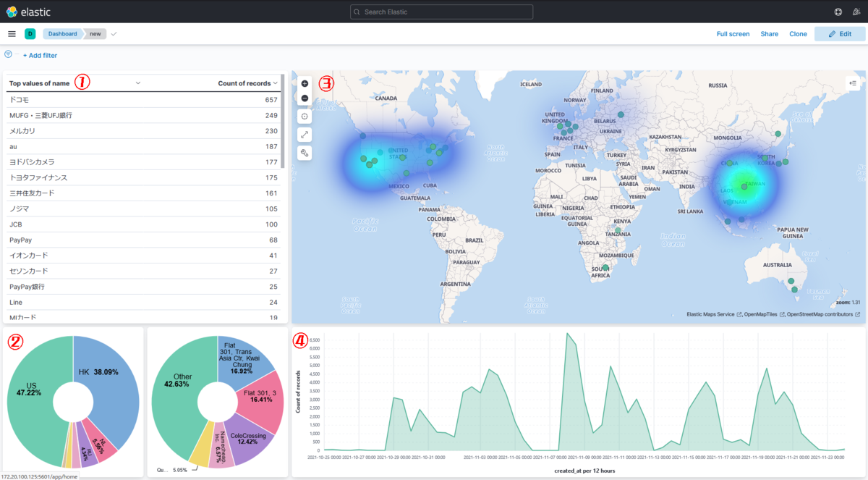Zoom in on the map
The image size is (868, 480).
pos(305,84)
